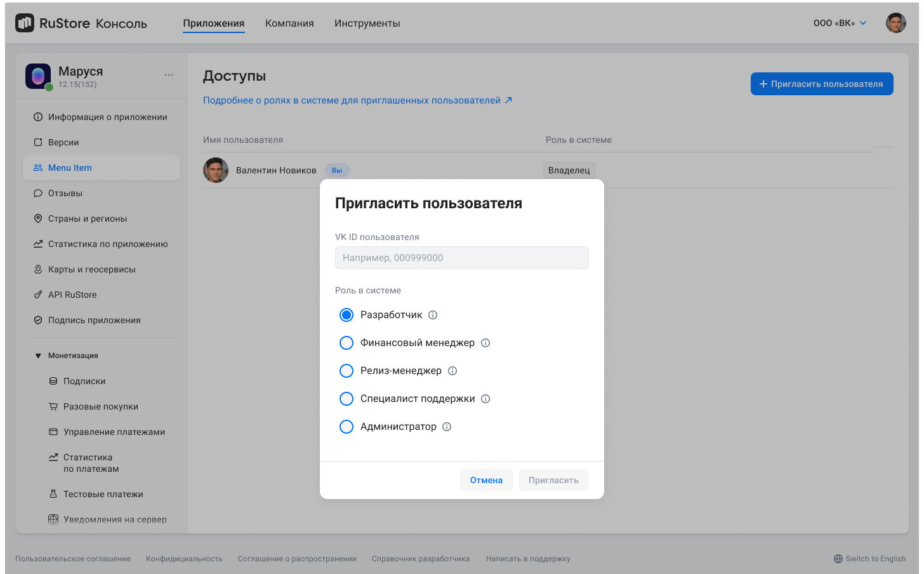The image size is (924, 574).
Task: Select the highlighted Menu Item entry
Action: (102, 168)
